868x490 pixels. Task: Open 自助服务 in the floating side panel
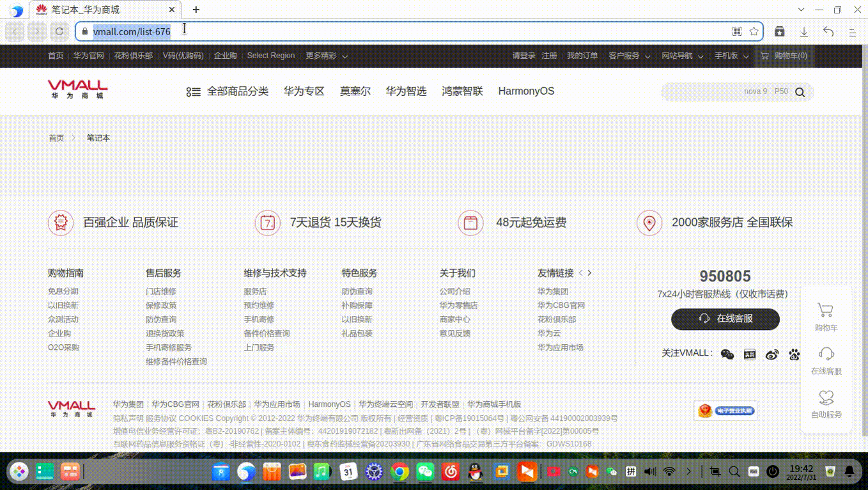[x=826, y=404]
